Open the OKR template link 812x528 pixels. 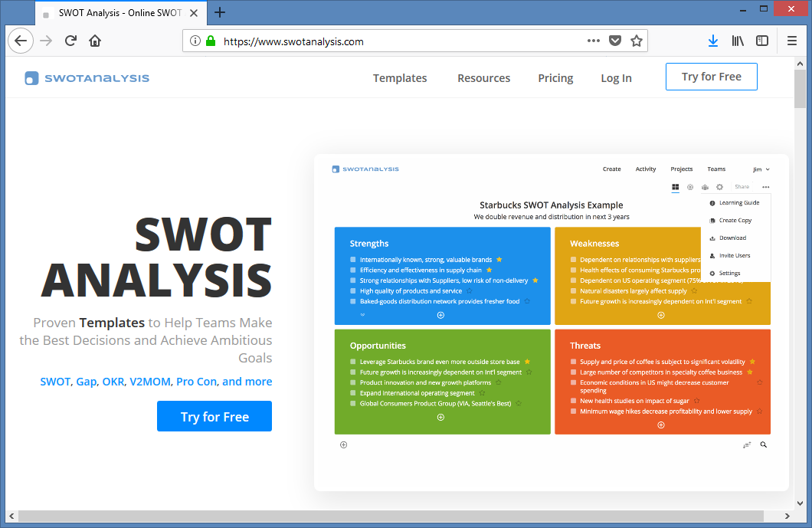point(113,382)
